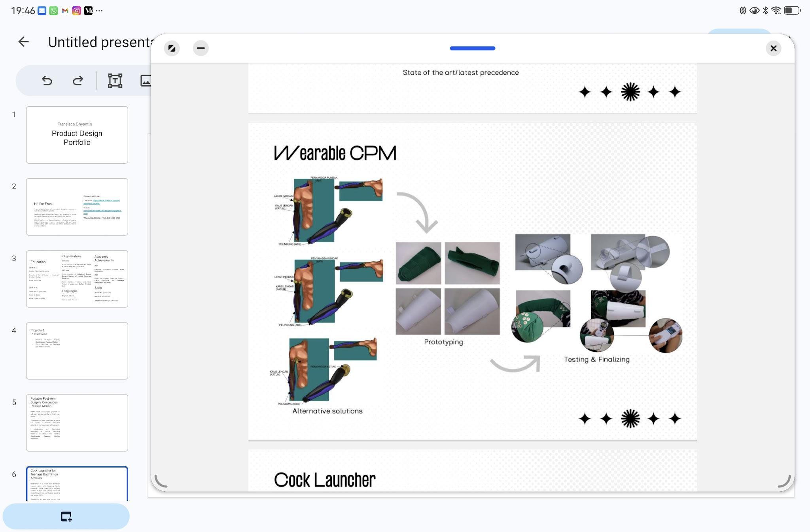
Task: Tap the back arrow next to presentation title
Action: (x=23, y=42)
